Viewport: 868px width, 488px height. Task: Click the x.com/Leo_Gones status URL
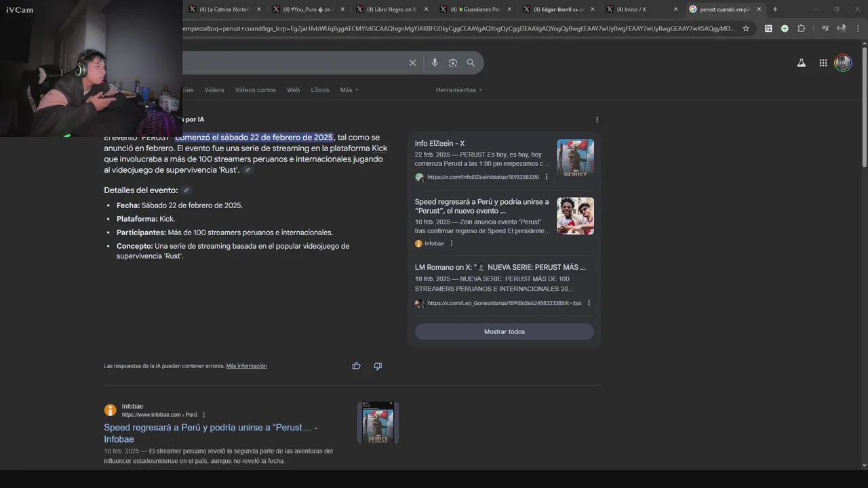[504, 303]
